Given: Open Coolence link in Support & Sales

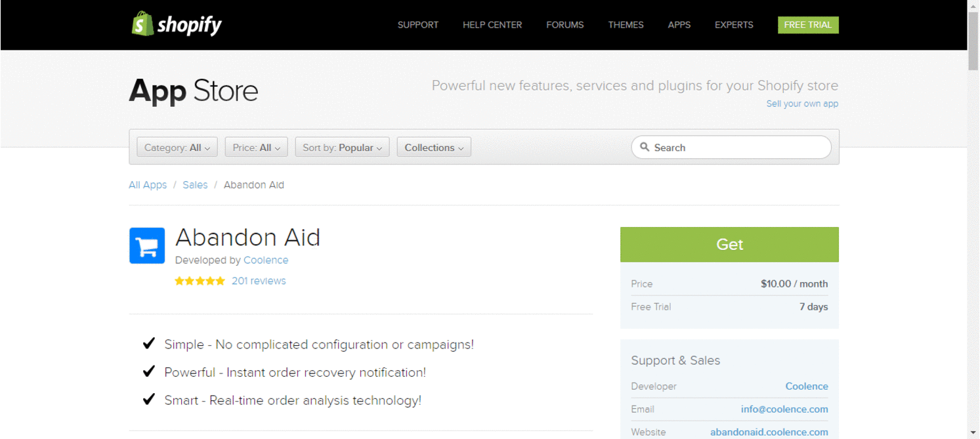Looking at the screenshot, I should pos(807,387).
